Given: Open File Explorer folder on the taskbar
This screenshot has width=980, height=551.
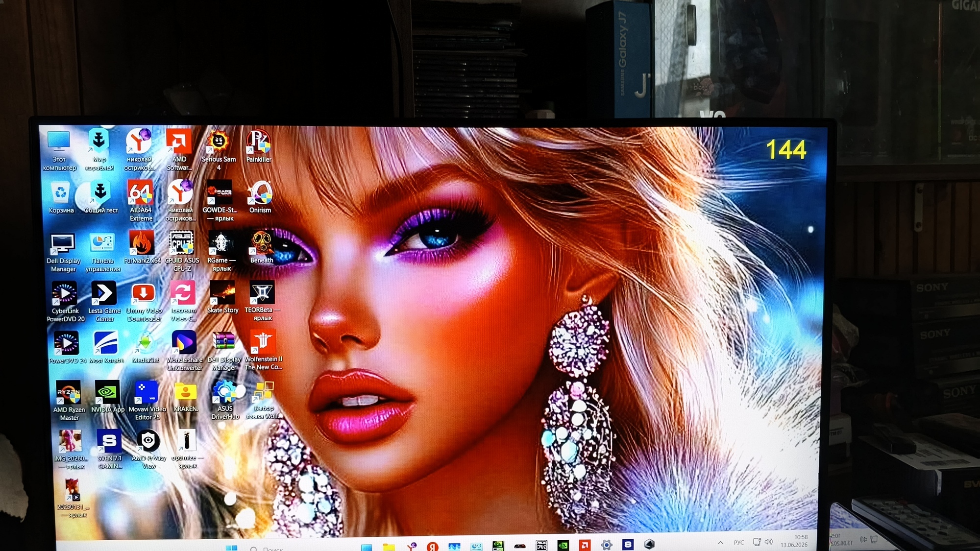Looking at the screenshot, I should 389,546.
